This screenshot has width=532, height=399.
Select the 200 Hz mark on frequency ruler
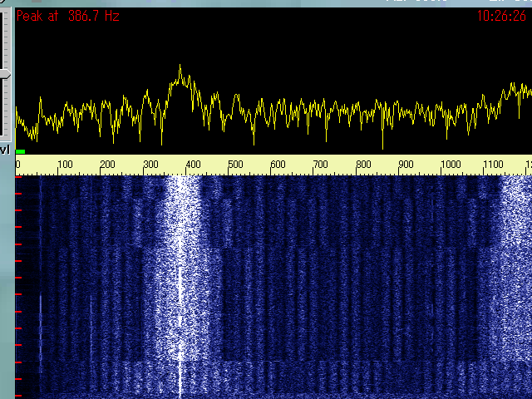(108, 165)
